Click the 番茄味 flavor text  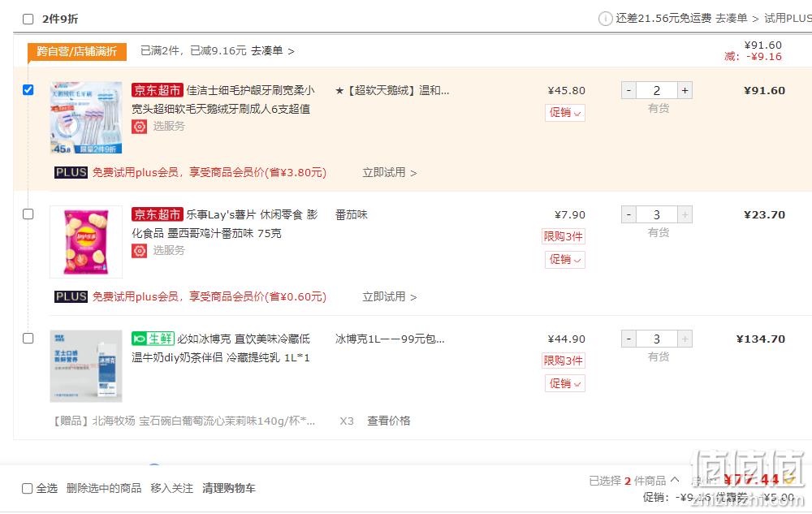pos(351,215)
